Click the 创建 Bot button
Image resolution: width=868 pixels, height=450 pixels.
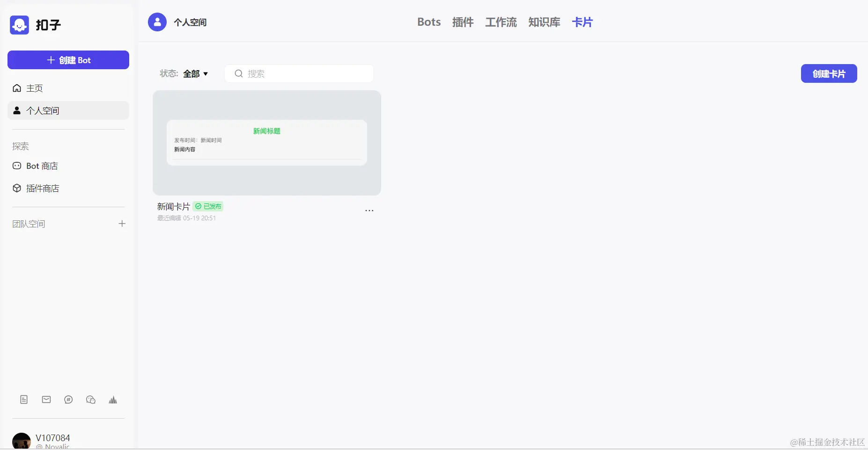pyautogui.click(x=68, y=60)
